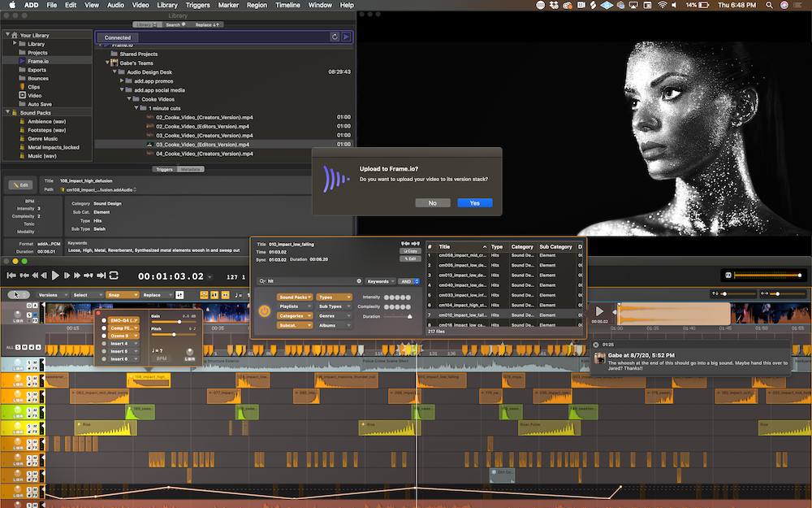
Task: Open the Triggers menu in the menu bar
Action: pyautogui.click(x=197, y=4)
